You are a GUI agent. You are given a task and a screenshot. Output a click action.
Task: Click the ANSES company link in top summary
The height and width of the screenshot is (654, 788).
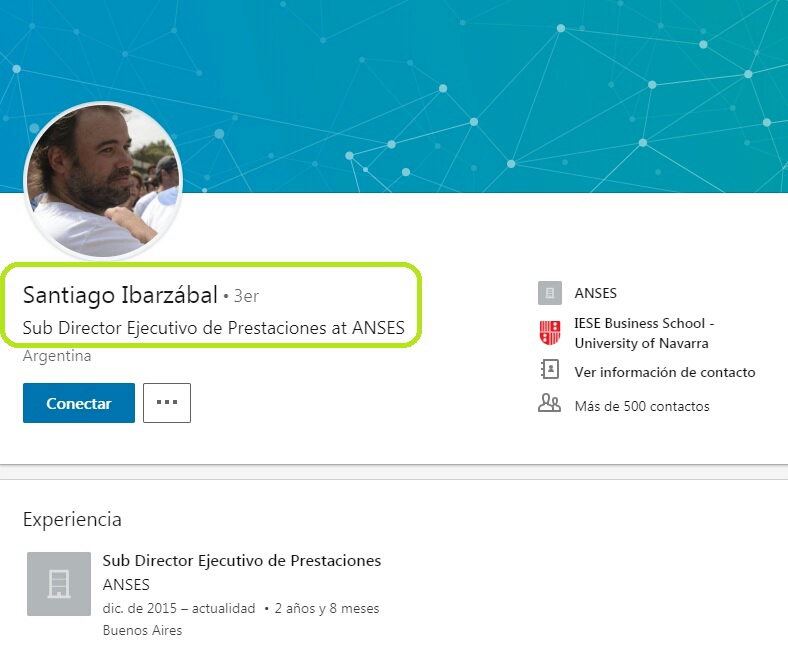tap(595, 293)
